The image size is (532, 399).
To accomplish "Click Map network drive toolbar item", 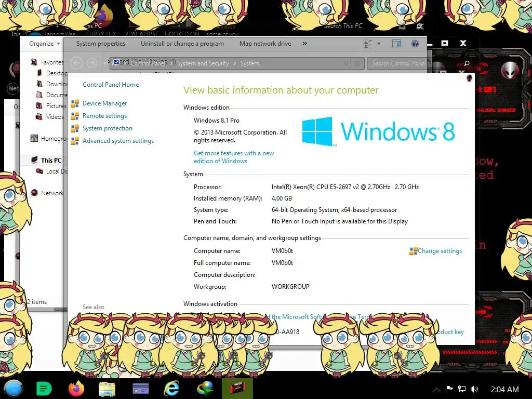I will pyautogui.click(x=265, y=44).
